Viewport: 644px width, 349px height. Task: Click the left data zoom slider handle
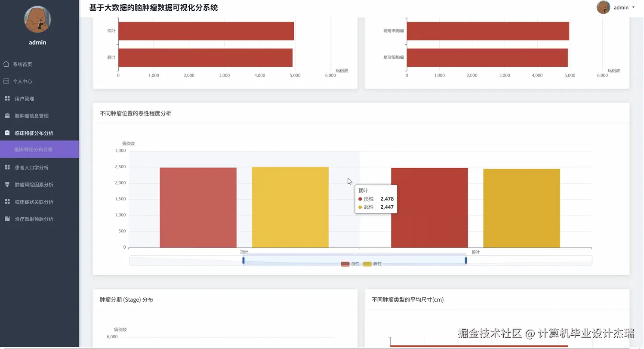(243, 260)
